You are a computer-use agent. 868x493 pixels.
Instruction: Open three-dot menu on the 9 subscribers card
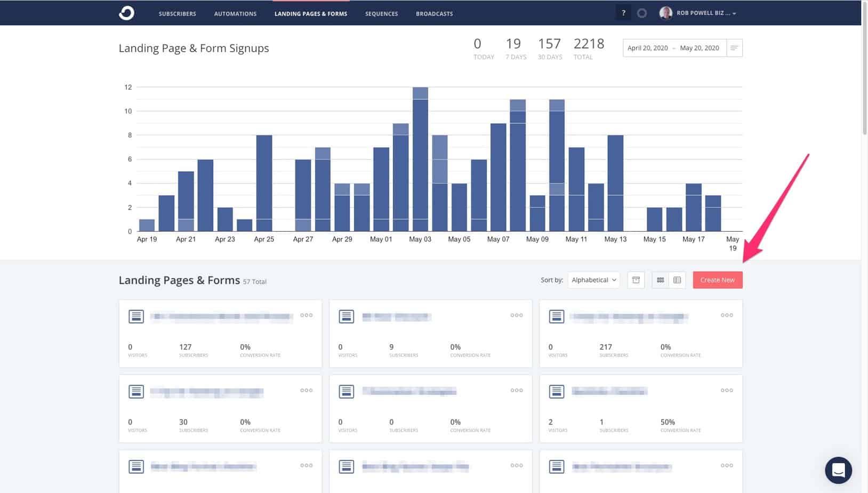517,315
